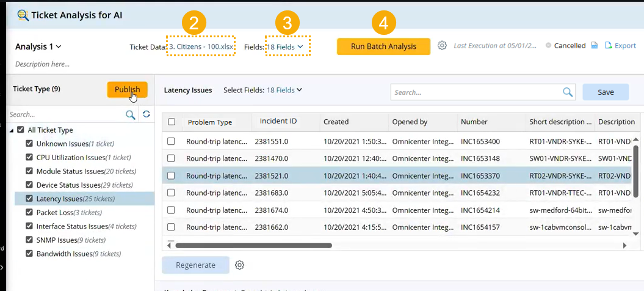Click the Cancelled status dot icon
Viewport: 644px width, 291px height.
point(548,46)
